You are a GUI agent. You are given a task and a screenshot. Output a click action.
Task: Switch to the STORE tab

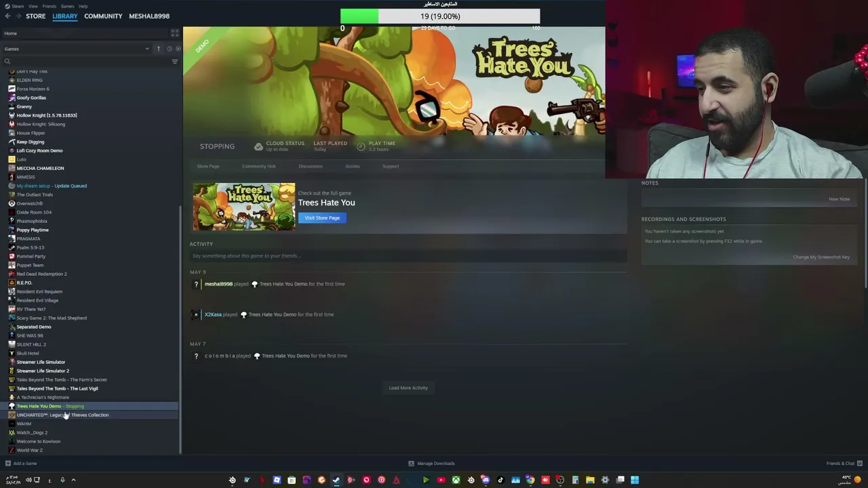point(36,16)
